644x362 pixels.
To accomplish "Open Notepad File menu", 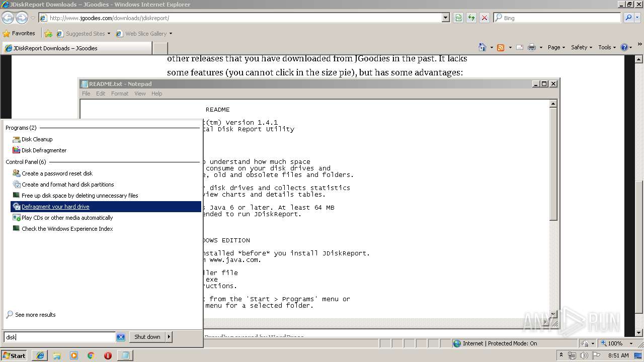I will coord(86,94).
